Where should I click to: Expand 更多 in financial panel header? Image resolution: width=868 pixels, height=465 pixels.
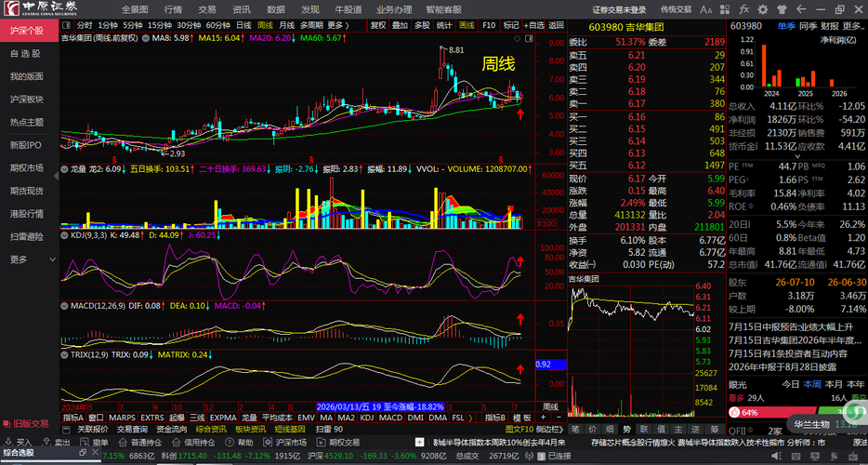point(854,26)
